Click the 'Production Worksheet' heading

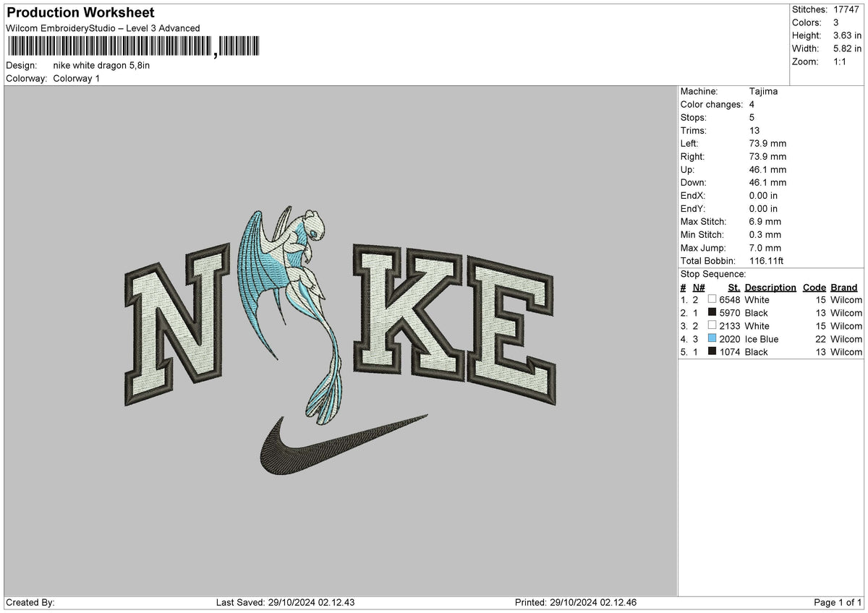(80, 13)
